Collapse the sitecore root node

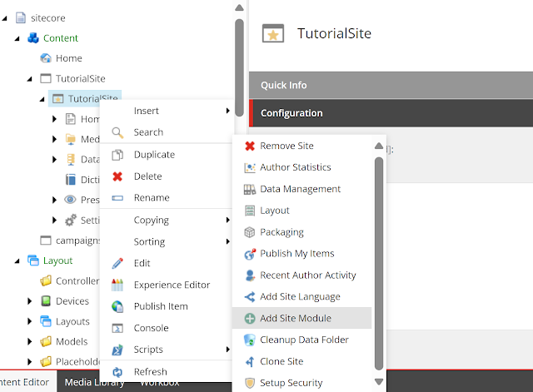[x=4, y=18]
